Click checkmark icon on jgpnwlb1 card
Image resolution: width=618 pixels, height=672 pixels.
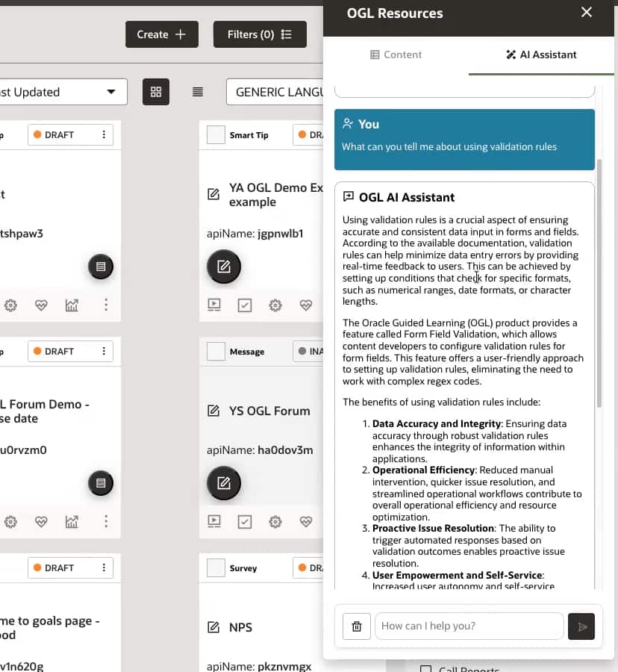point(245,305)
